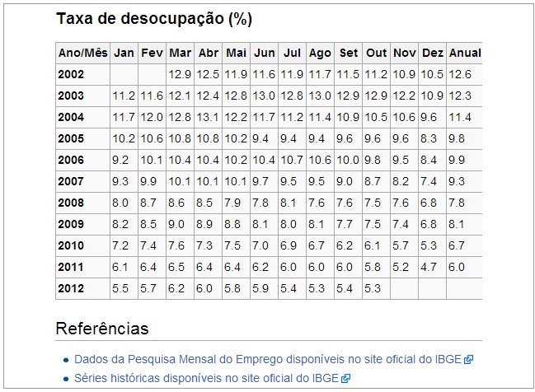Select the 2004 Abr value 13.1
The height and width of the screenshot is (392, 535).
tap(208, 117)
